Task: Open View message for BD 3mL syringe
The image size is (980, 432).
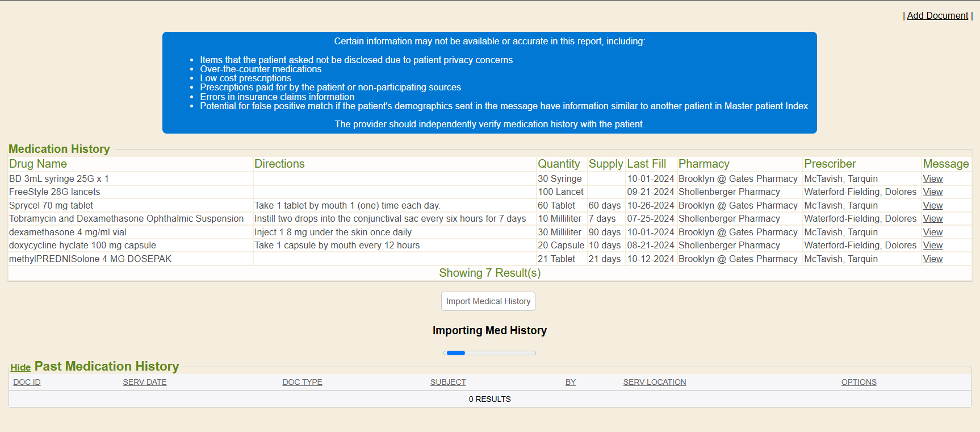Action: click(932, 179)
